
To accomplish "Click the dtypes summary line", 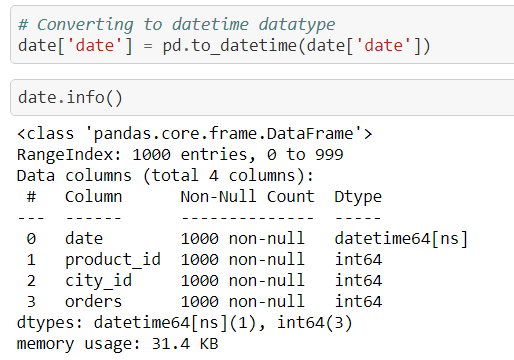I will pyautogui.click(x=185, y=323).
